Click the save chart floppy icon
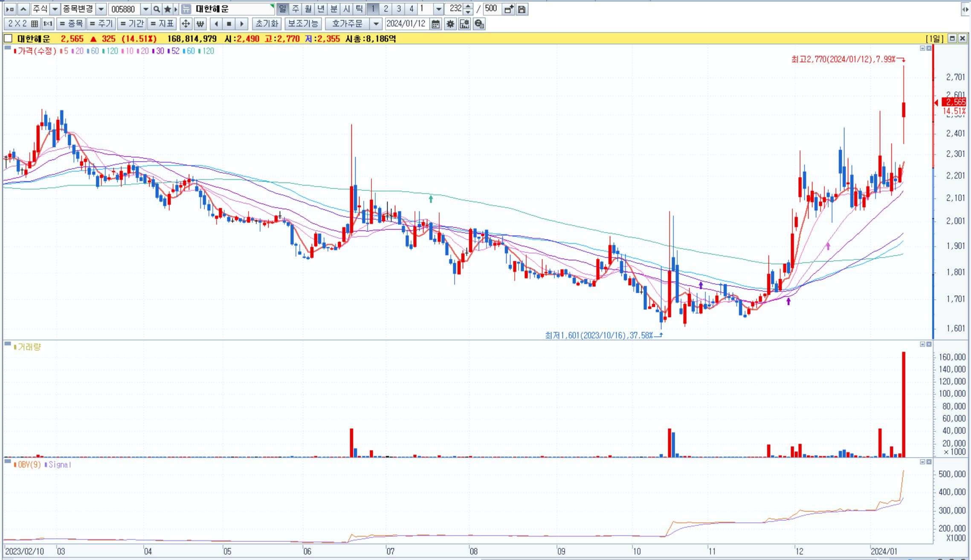 click(x=522, y=9)
